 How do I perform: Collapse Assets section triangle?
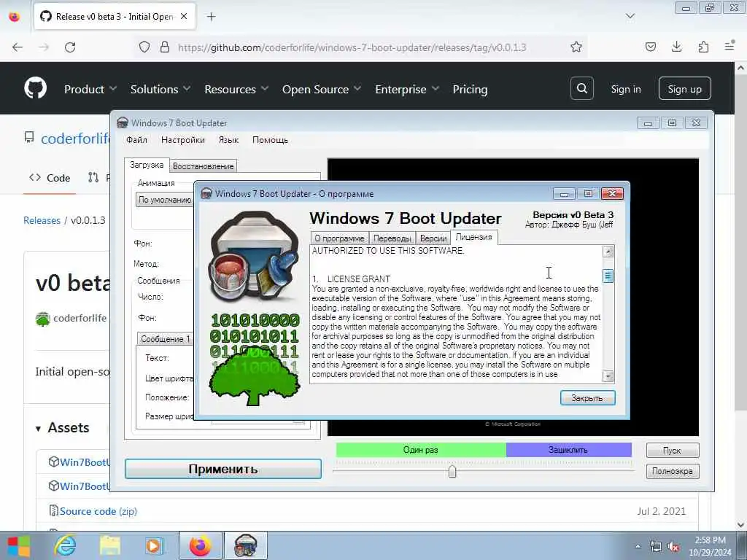(38, 429)
